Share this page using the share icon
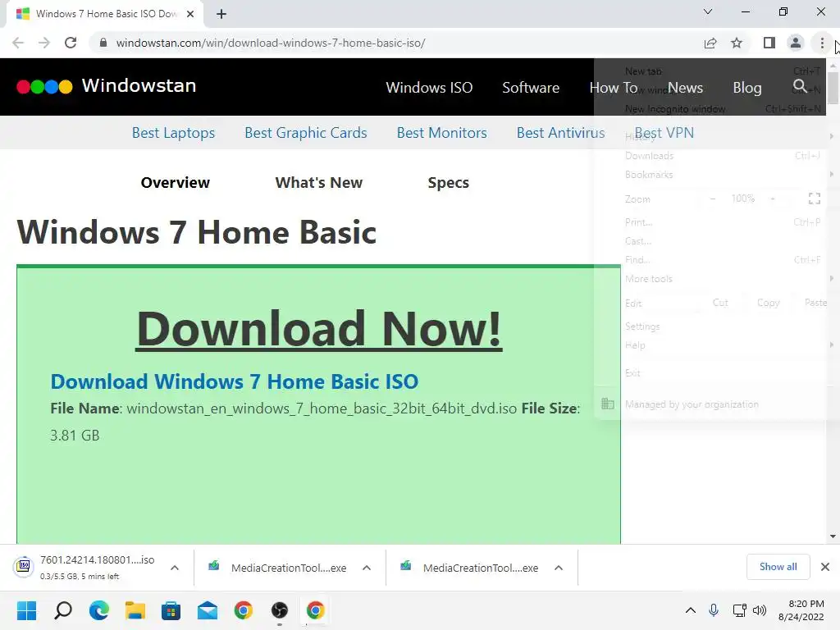Screen dimensions: 840x630 [x=710, y=43]
